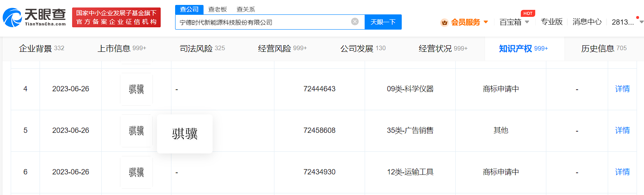This screenshot has height=195, width=644.
Task: Click 其他 status in row 5
Action: pyautogui.click(x=501, y=130)
